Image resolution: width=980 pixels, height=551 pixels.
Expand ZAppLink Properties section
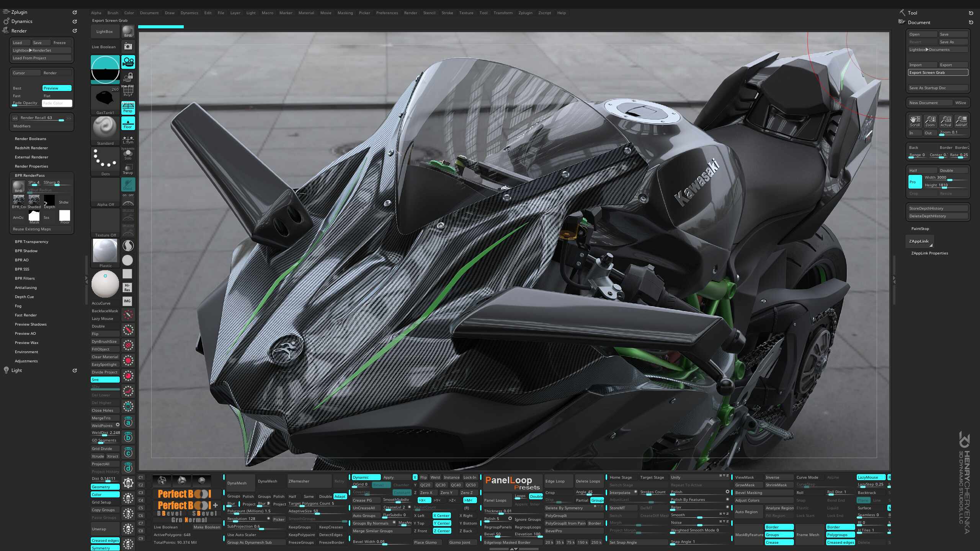[x=929, y=253]
